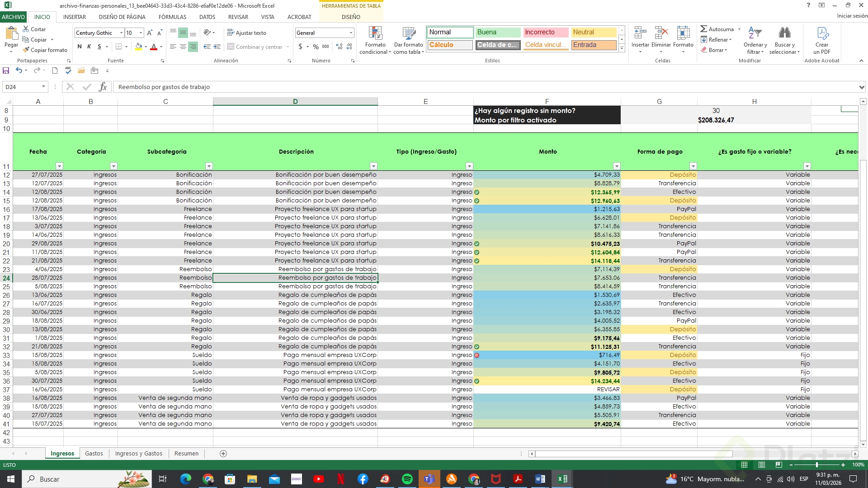This screenshot has height=488, width=868.
Task: Switch to the Gastos sheet tab
Action: [94, 453]
